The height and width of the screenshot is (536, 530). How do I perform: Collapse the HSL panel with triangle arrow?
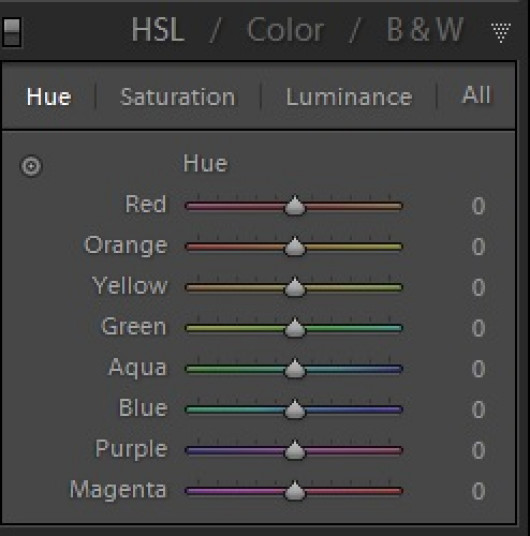(501, 32)
